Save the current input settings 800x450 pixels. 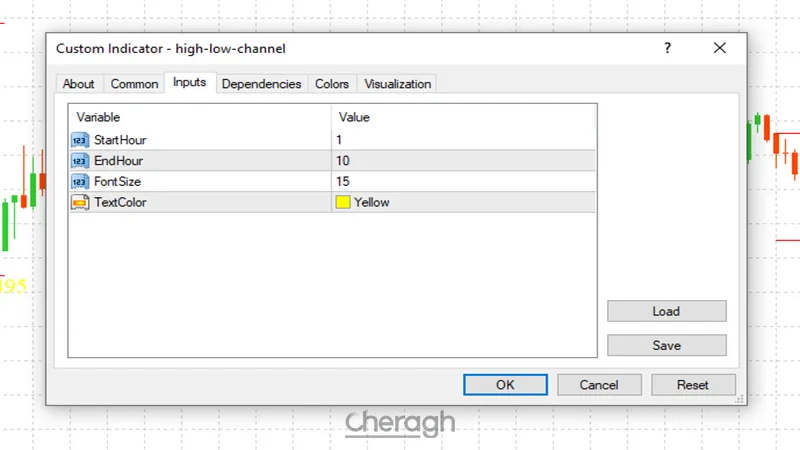tap(666, 345)
